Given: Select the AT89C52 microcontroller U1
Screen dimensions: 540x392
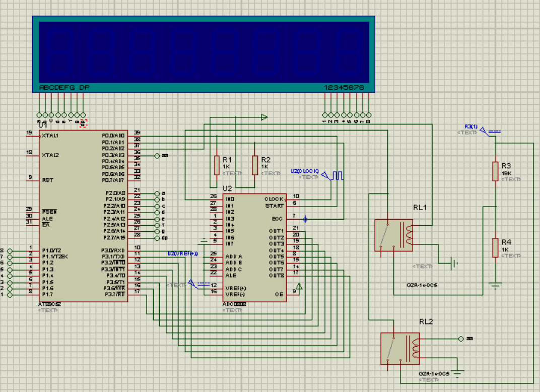Looking at the screenshot, I should pyautogui.click(x=83, y=216).
